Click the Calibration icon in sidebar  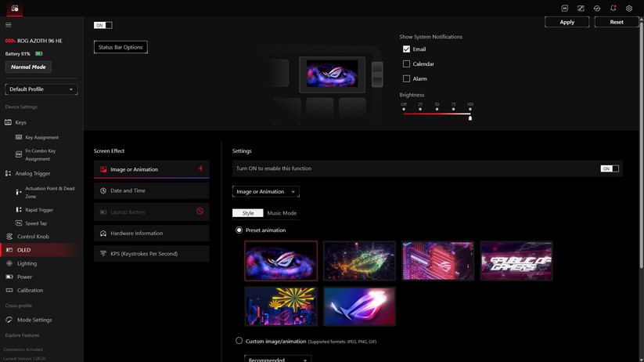[9, 290]
